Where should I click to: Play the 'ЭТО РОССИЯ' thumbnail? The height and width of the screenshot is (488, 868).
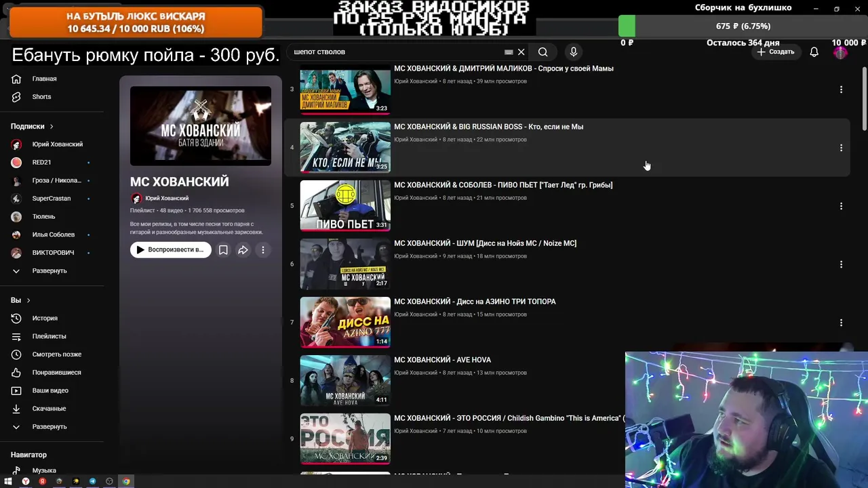[345, 439]
